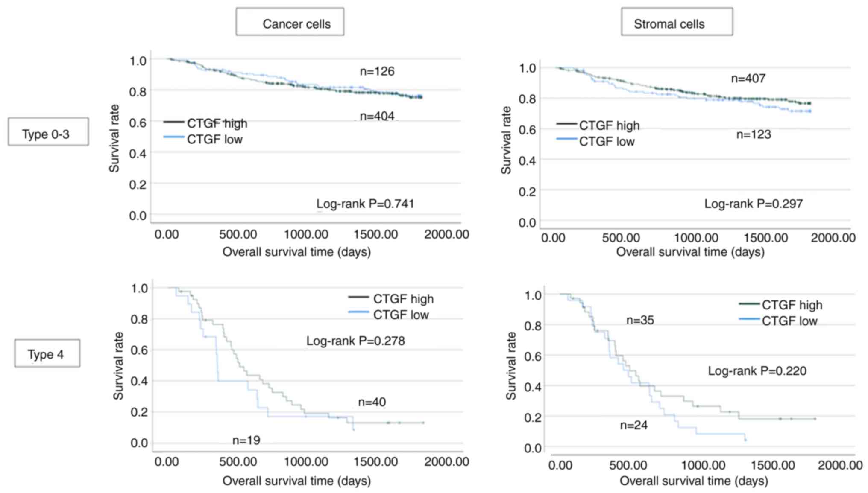Click the dark CTGF high swatch above P=0.278

(x=358, y=297)
